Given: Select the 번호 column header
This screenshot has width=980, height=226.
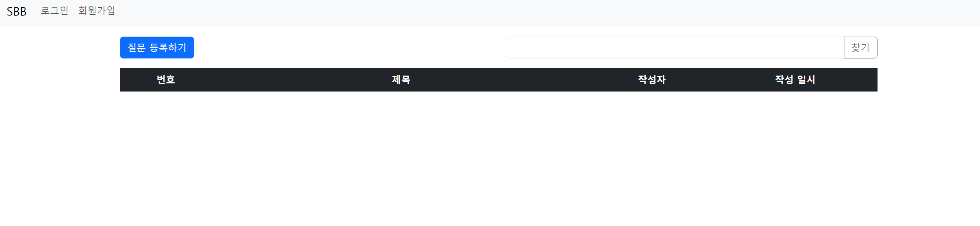Looking at the screenshot, I should pos(166,79).
